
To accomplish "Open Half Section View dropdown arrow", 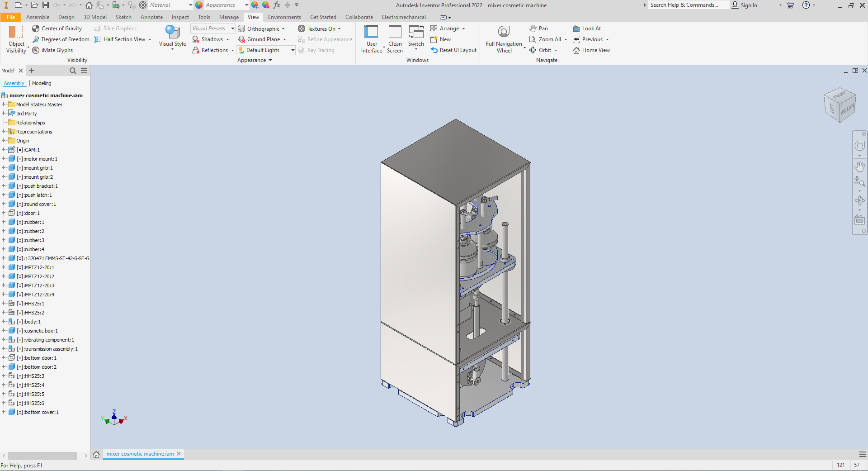I will (x=150, y=39).
